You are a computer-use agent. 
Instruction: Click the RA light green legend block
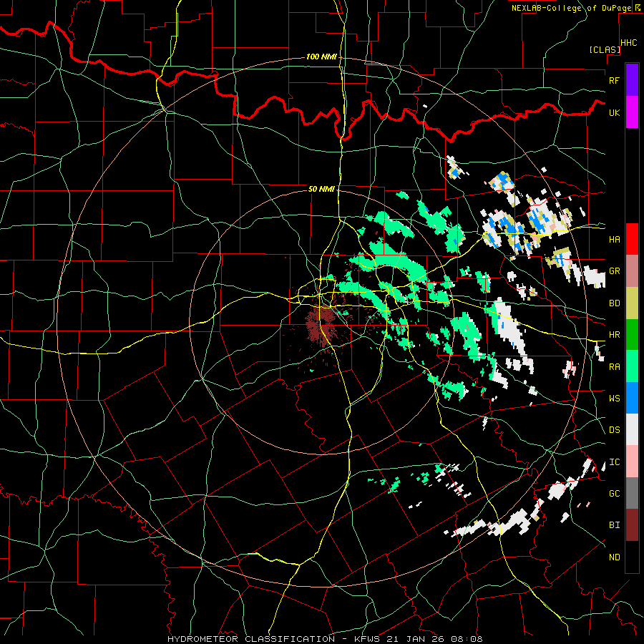(632, 366)
